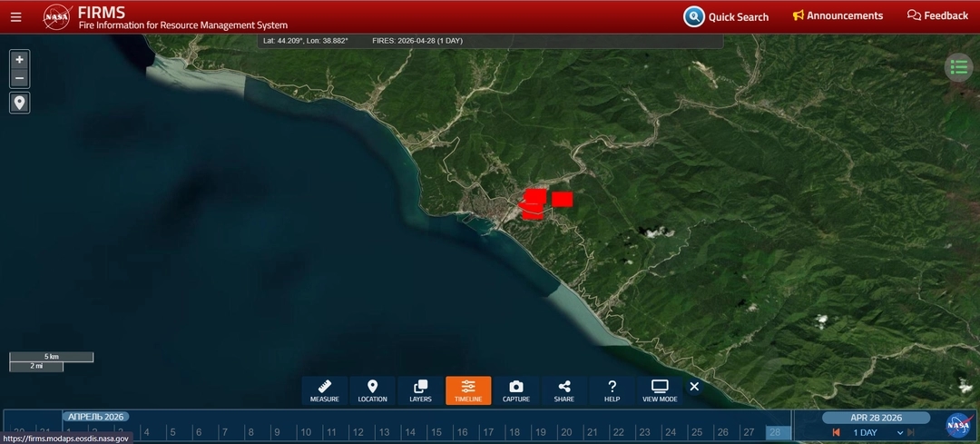Image resolution: width=980 pixels, height=444 pixels.
Task: Expand the 1 DAY range dropdown
Action: pyautogui.click(x=900, y=433)
